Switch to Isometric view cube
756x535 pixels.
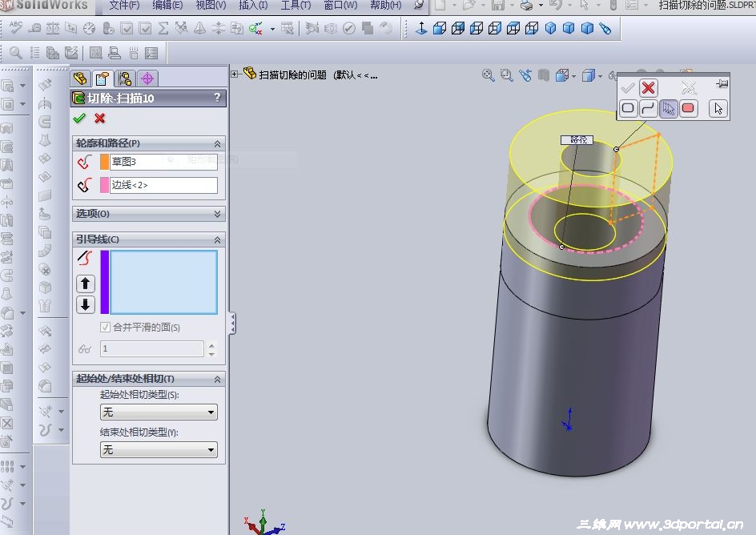tap(550, 29)
